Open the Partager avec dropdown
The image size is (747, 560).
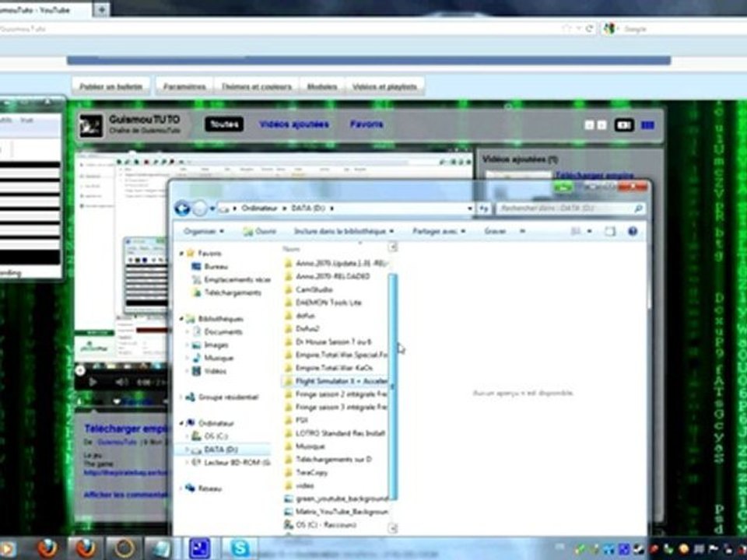[x=439, y=231]
